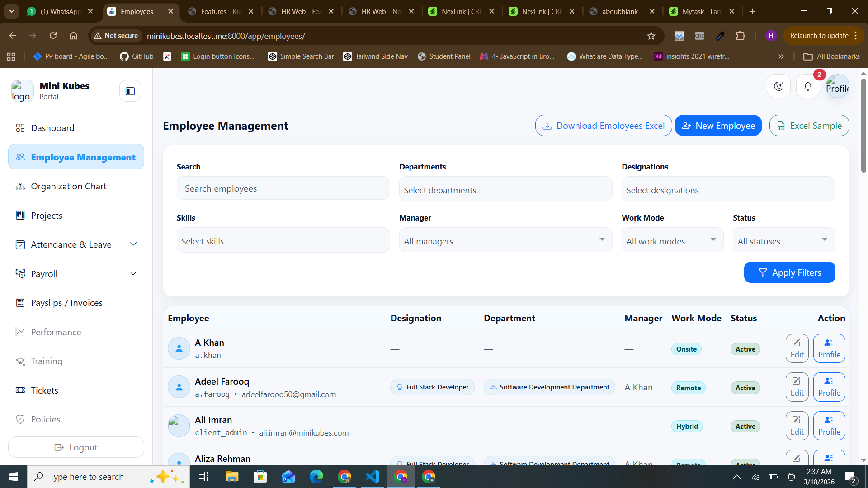Viewport: 868px width, 488px height.
Task: Click the notifications bell icon
Action: [807, 86]
